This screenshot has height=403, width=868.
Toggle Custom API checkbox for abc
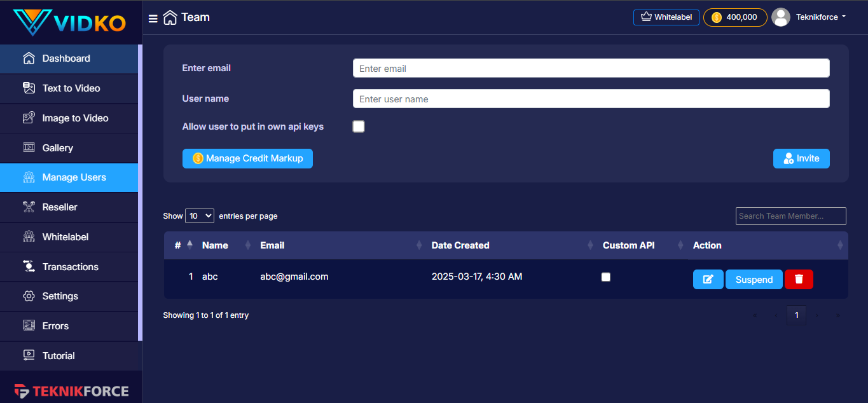[606, 277]
